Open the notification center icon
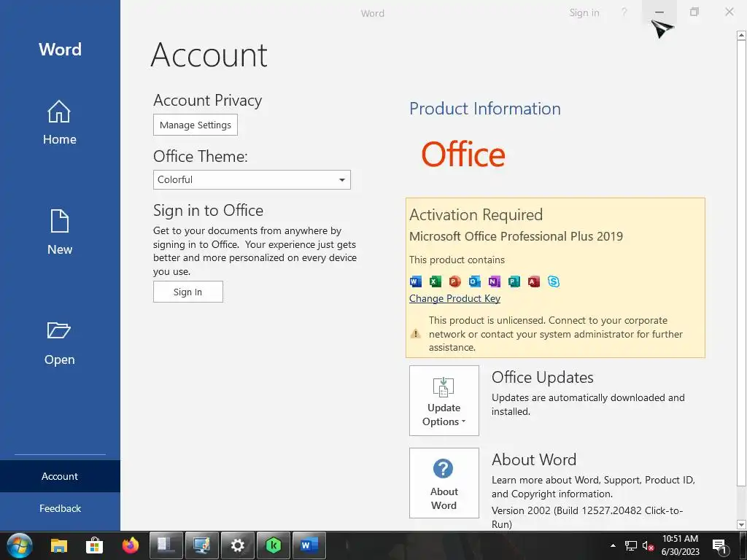 (720, 546)
